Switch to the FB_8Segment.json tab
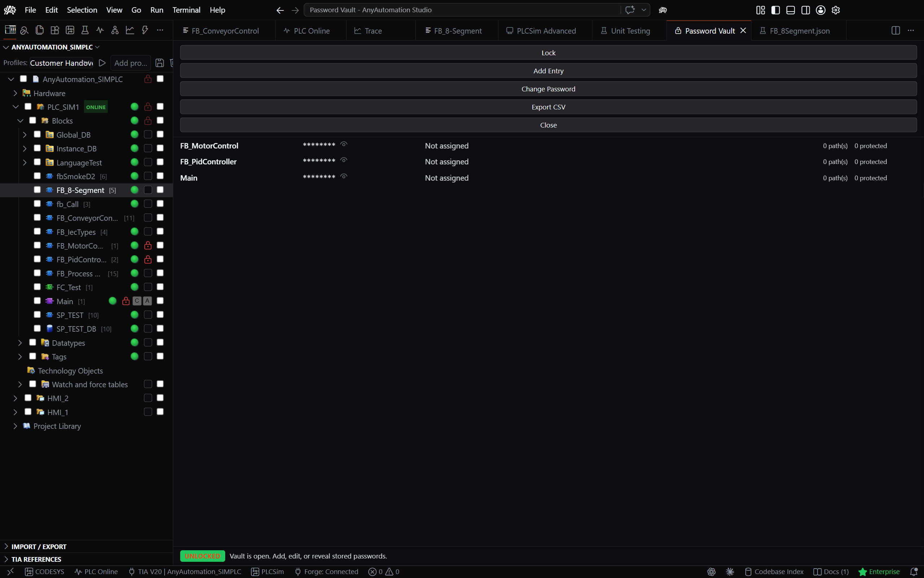Screen dimensions: 924x578 pos(799,31)
